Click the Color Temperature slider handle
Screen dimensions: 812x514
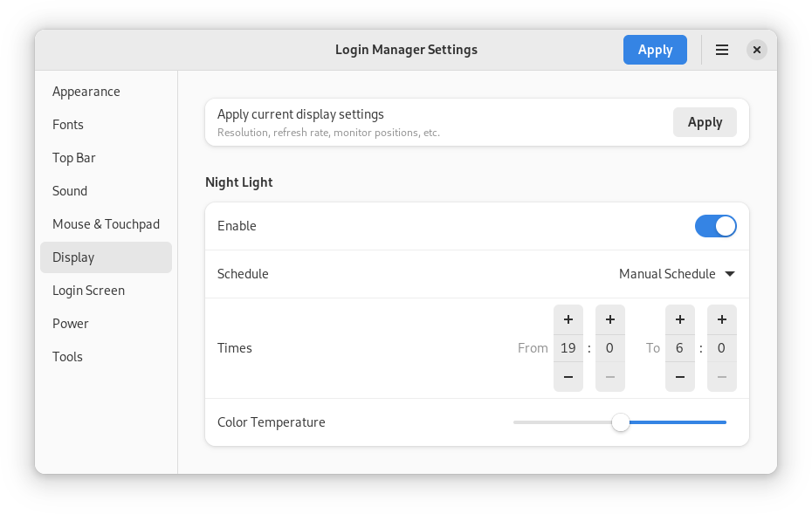(621, 422)
